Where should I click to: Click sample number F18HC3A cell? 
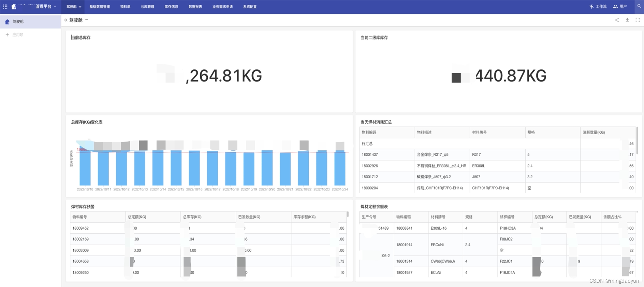click(515, 228)
